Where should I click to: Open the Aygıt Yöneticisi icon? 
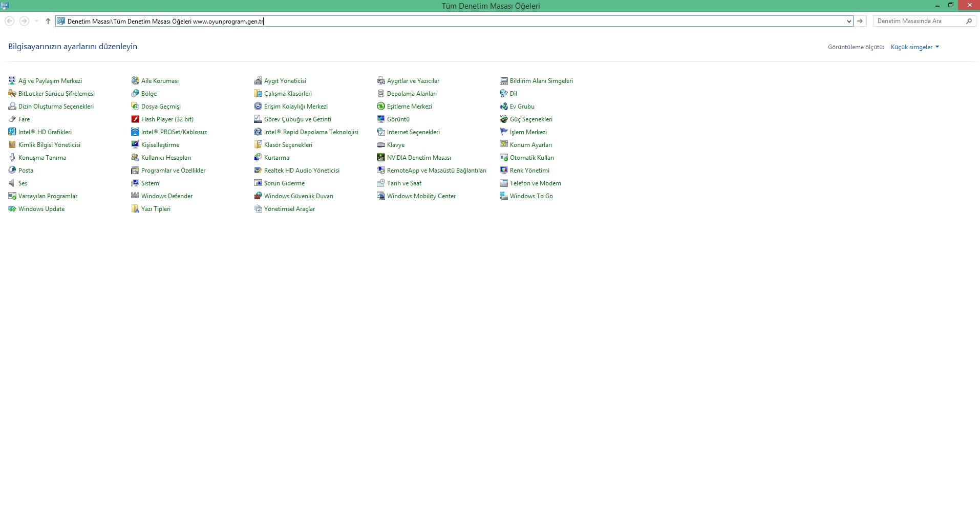tap(258, 80)
